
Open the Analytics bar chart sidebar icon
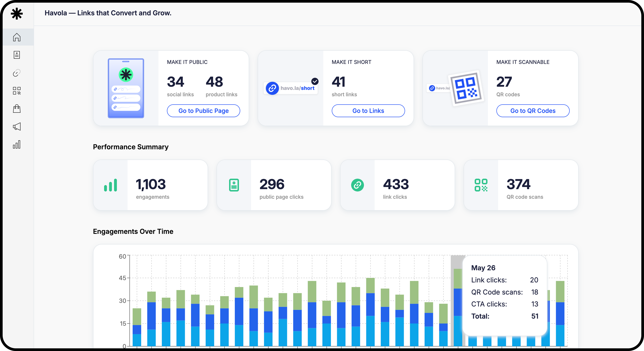click(x=17, y=144)
